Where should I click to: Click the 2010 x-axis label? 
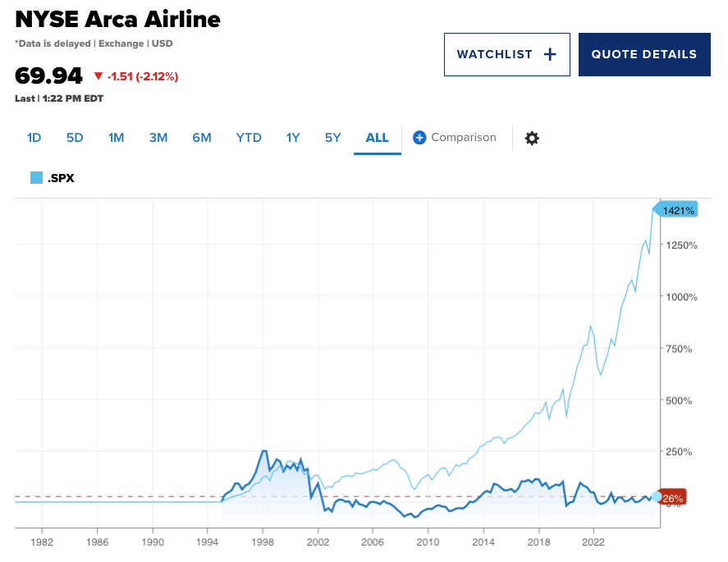click(428, 541)
